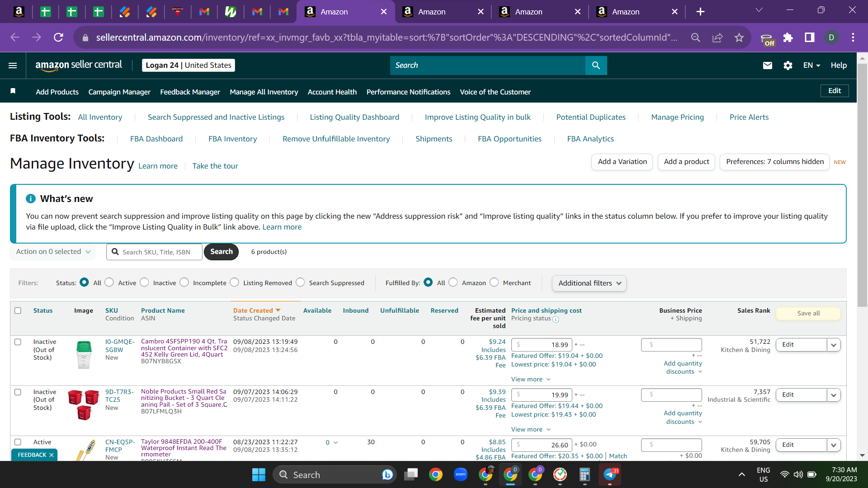Select Amazon under Fulfilled By

click(453, 282)
